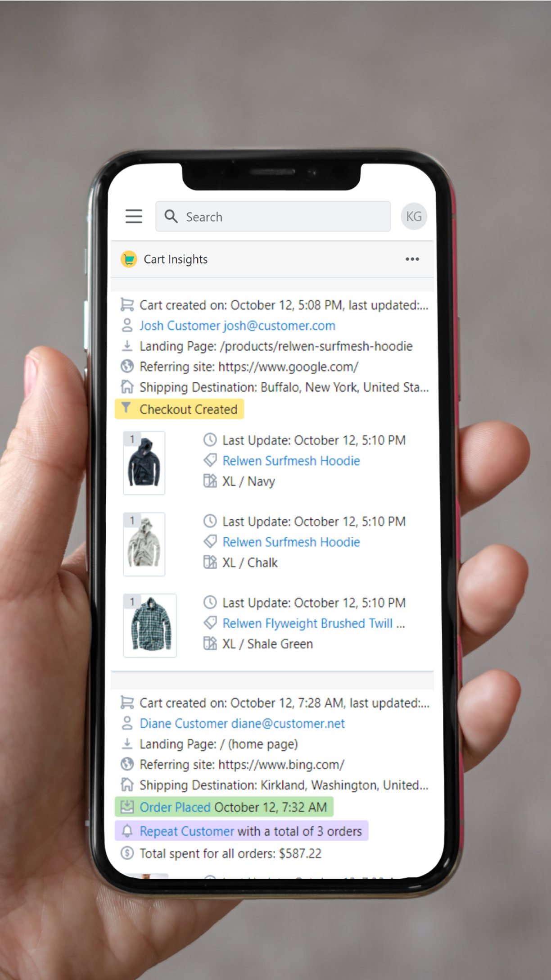
Task: Open Relwen Surfmesh Hoodie XL / Navy link
Action: click(291, 461)
